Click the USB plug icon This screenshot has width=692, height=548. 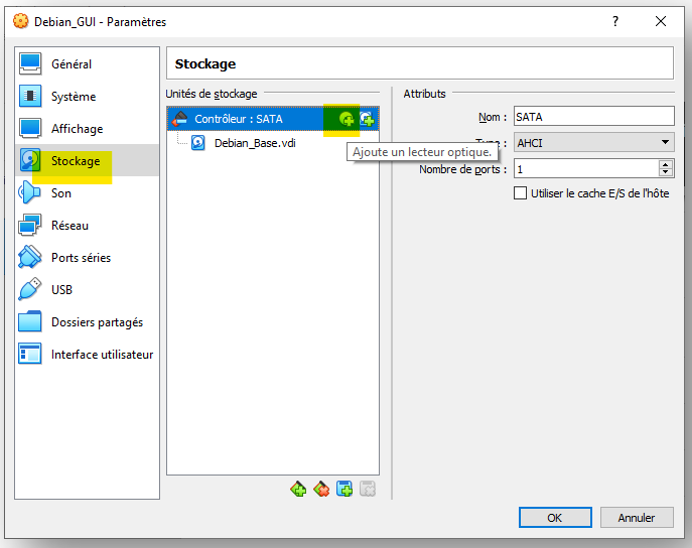(30, 289)
